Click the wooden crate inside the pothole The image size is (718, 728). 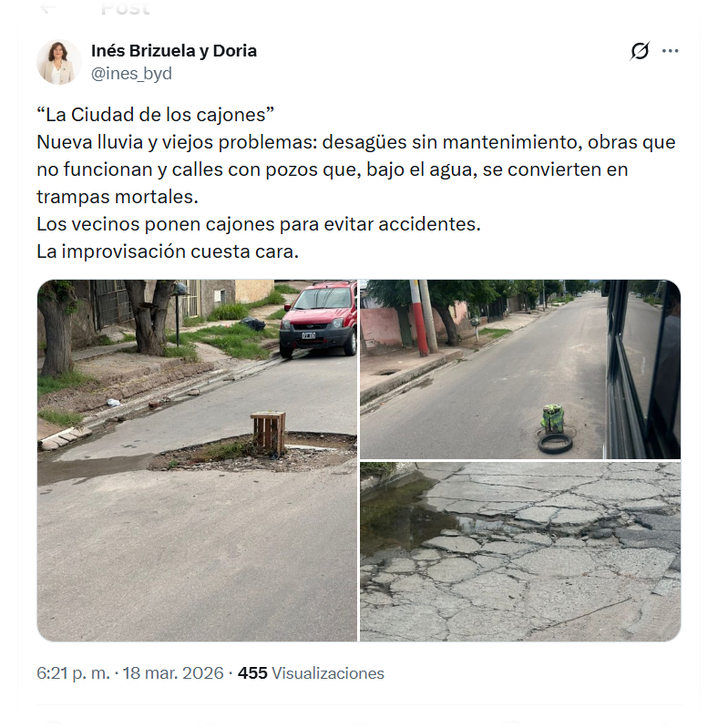[x=268, y=432]
